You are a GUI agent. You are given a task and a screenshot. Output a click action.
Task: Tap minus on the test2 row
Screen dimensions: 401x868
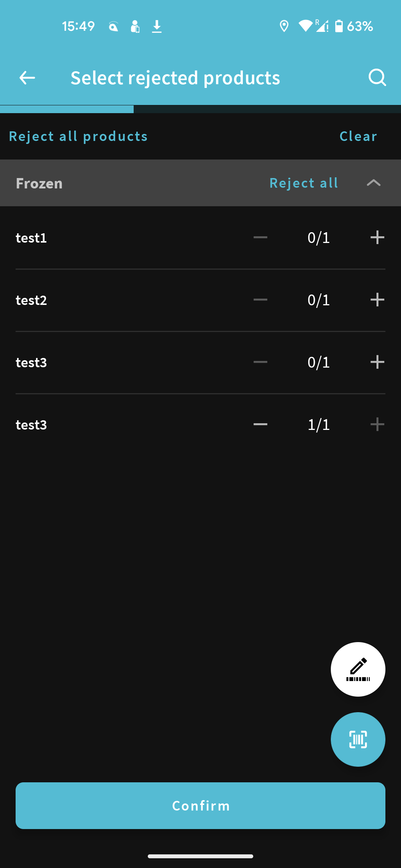coord(260,300)
